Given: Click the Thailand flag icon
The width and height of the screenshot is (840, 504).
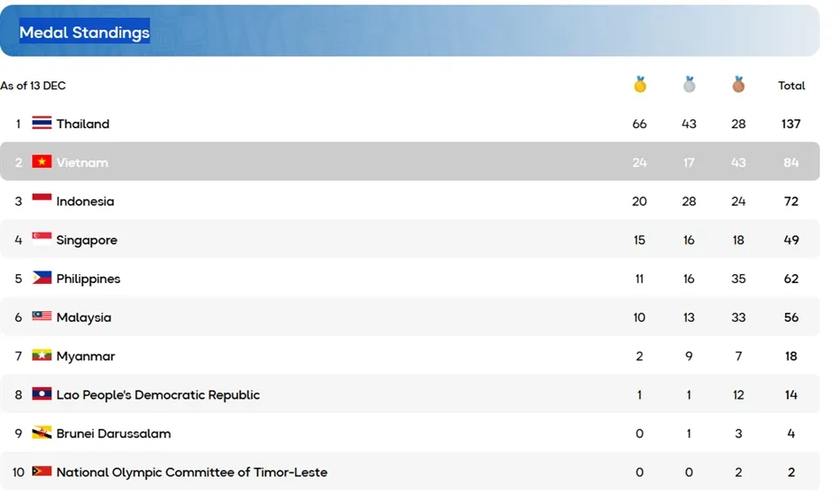Looking at the screenshot, I should coord(42,124).
